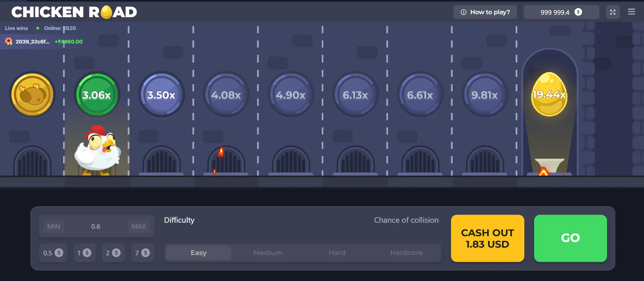Image resolution: width=644 pixels, height=281 pixels.
Task: Click the 6.13x multiplier coin
Action: pyautogui.click(x=355, y=95)
